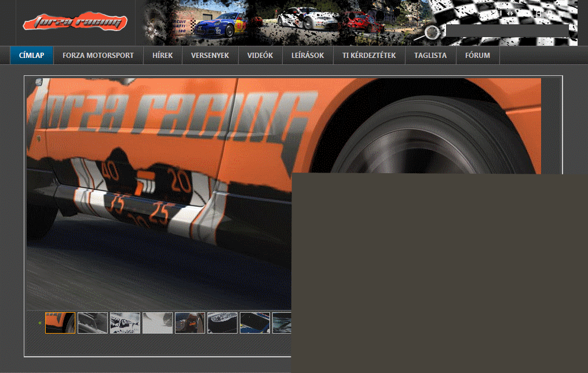Click the left-right arrows icon in header
The image size is (588, 373).
510,13
